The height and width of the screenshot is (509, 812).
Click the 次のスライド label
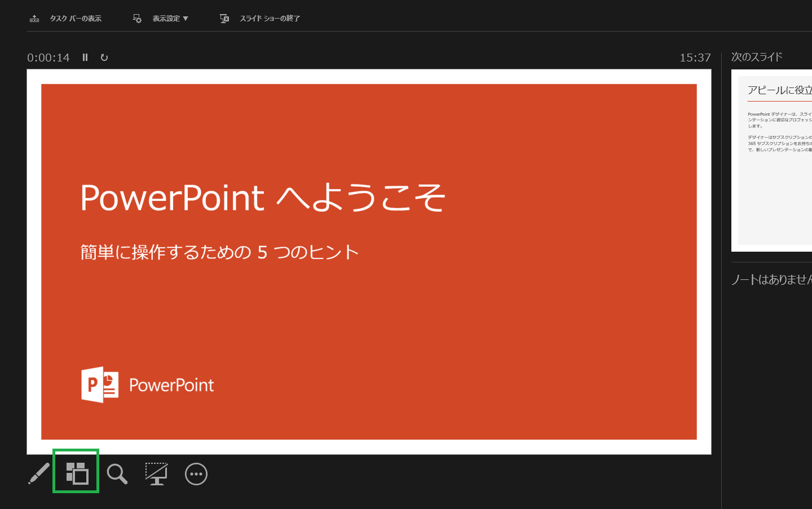(x=757, y=57)
